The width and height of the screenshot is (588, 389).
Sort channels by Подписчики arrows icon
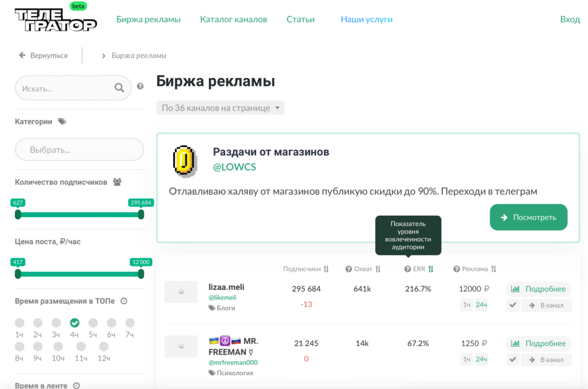[326, 269]
